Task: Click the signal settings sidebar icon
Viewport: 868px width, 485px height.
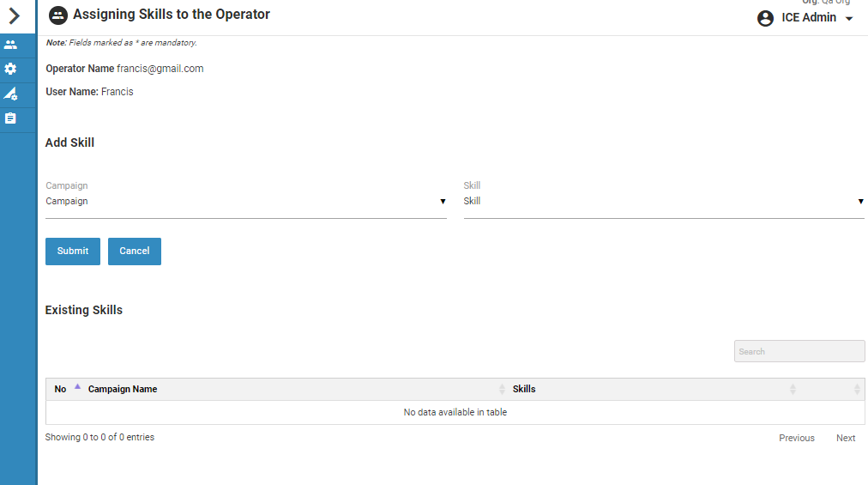Action: click(x=10, y=94)
